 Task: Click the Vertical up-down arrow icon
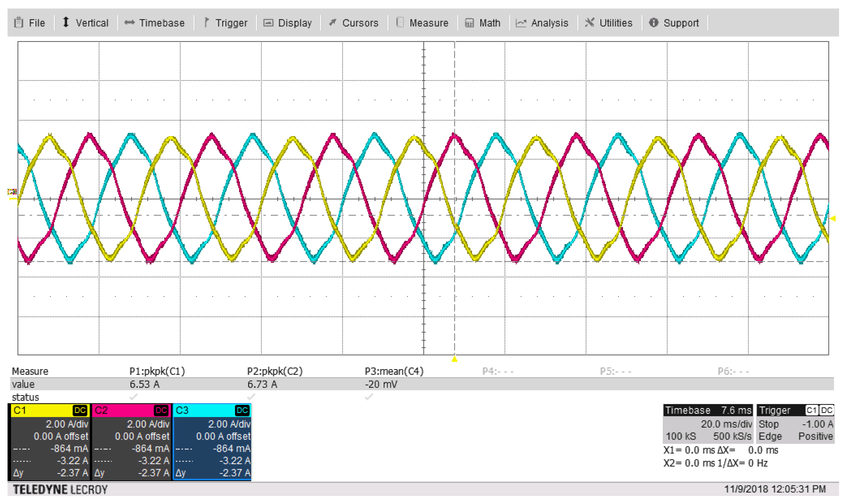(66, 22)
